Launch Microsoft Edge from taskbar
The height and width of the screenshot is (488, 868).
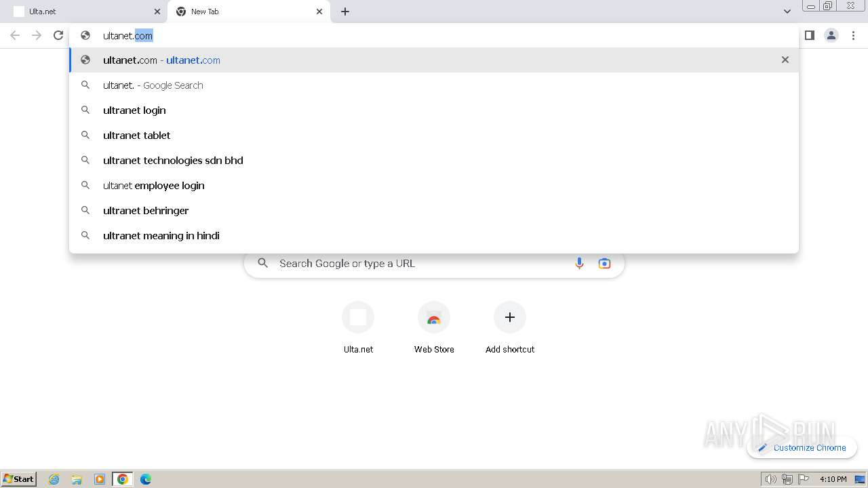[146, 479]
